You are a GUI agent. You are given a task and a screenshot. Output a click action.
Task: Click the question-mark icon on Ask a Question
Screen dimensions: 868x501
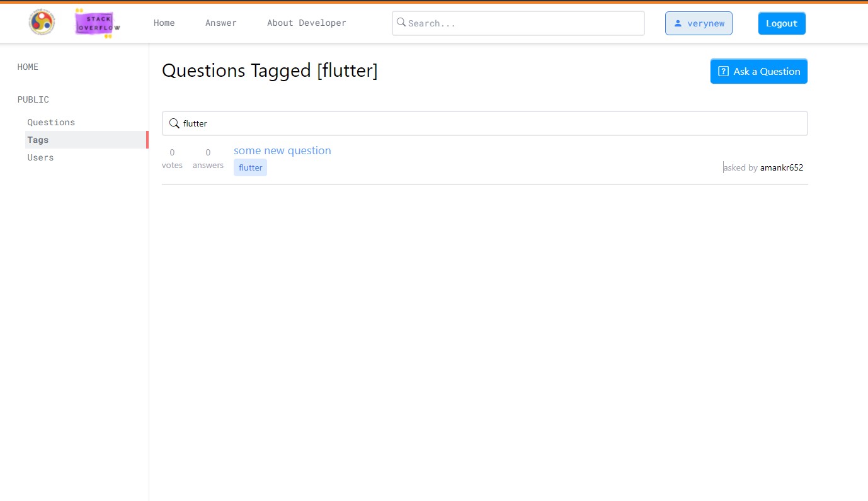(722, 71)
